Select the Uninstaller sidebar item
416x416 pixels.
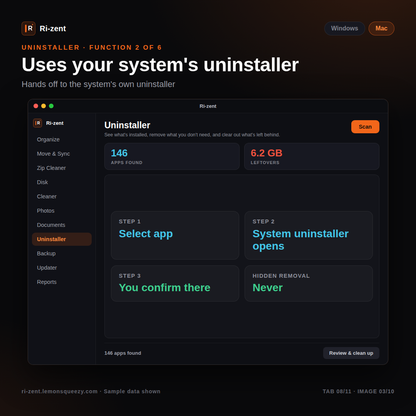[62, 239]
